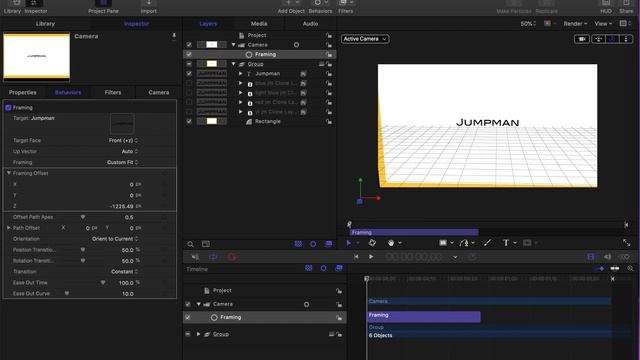Open the Render options dropdown
Screen dimensions: 640x360
point(575,24)
